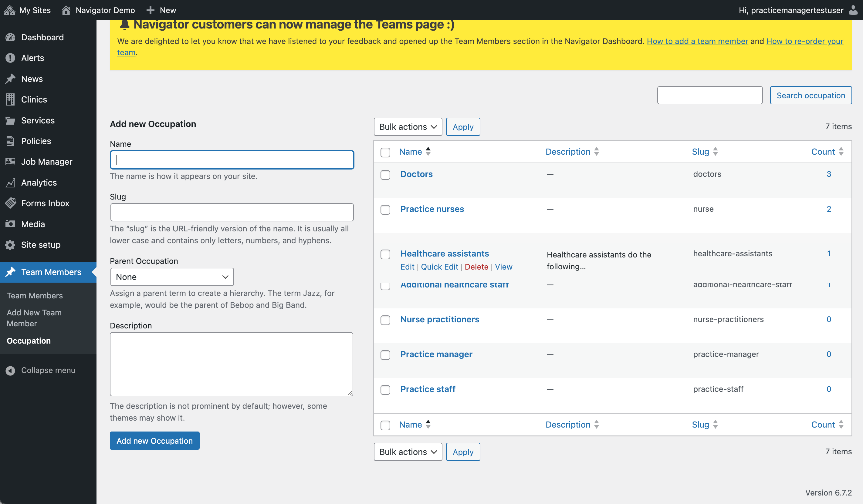Click the Add new Occupation button
The height and width of the screenshot is (504, 863).
[x=155, y=441]
